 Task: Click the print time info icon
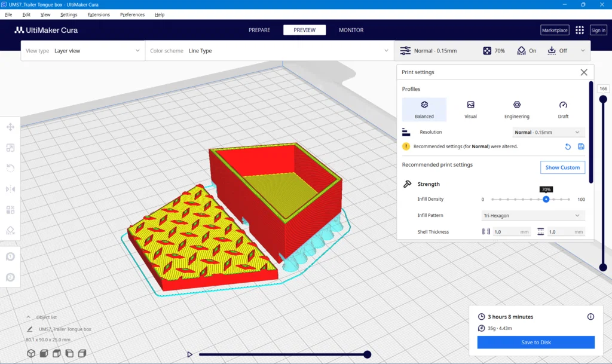[590, 317]
